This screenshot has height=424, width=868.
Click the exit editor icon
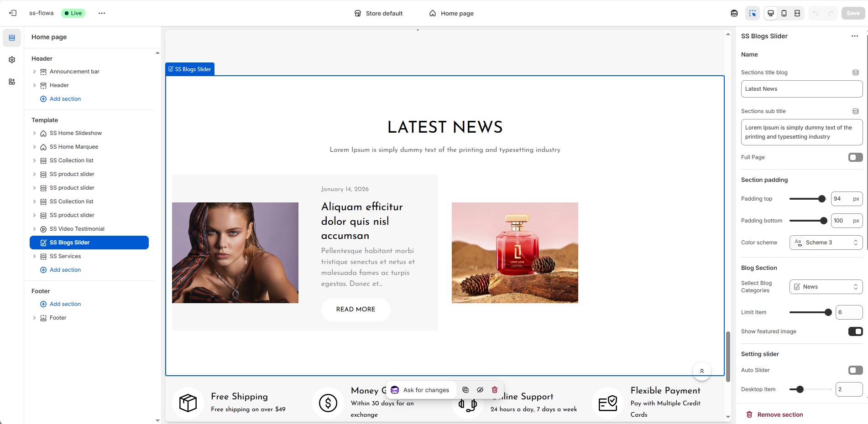(x=13, y=13)
